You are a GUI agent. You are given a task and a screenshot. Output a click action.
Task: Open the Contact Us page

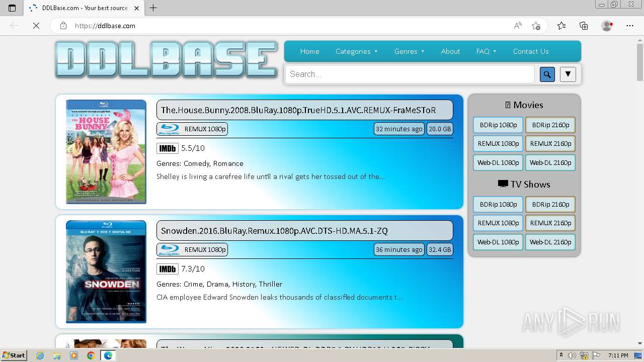[531, 51]
